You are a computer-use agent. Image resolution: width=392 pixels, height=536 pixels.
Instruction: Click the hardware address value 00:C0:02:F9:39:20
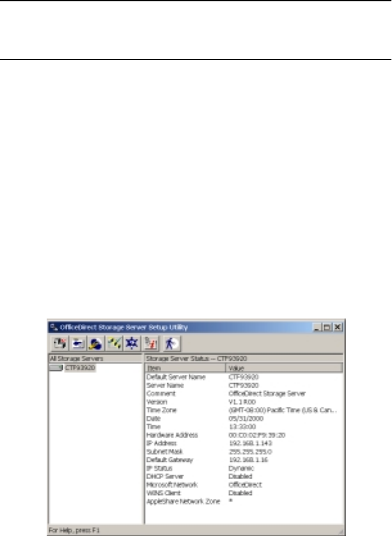point(256,435)
